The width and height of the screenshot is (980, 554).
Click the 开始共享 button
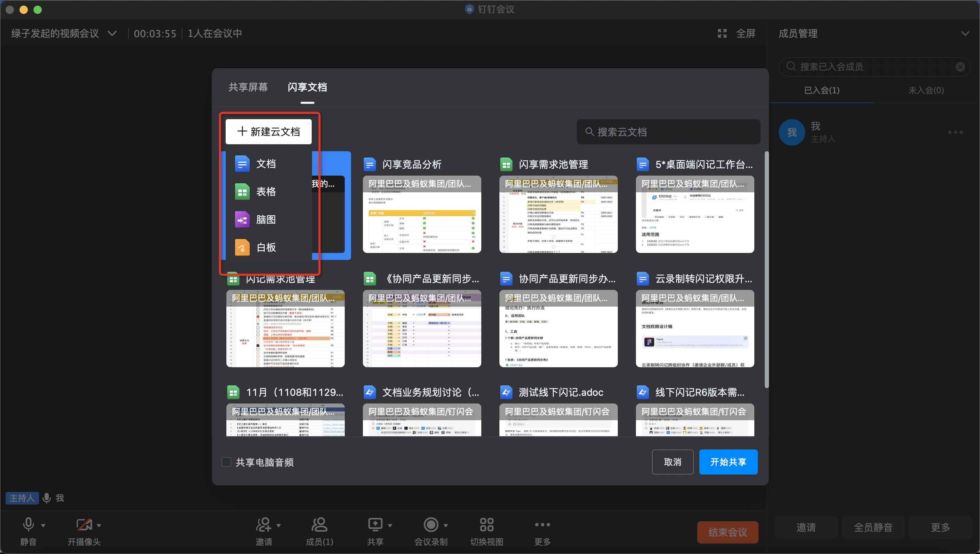(x=728, y=462)
